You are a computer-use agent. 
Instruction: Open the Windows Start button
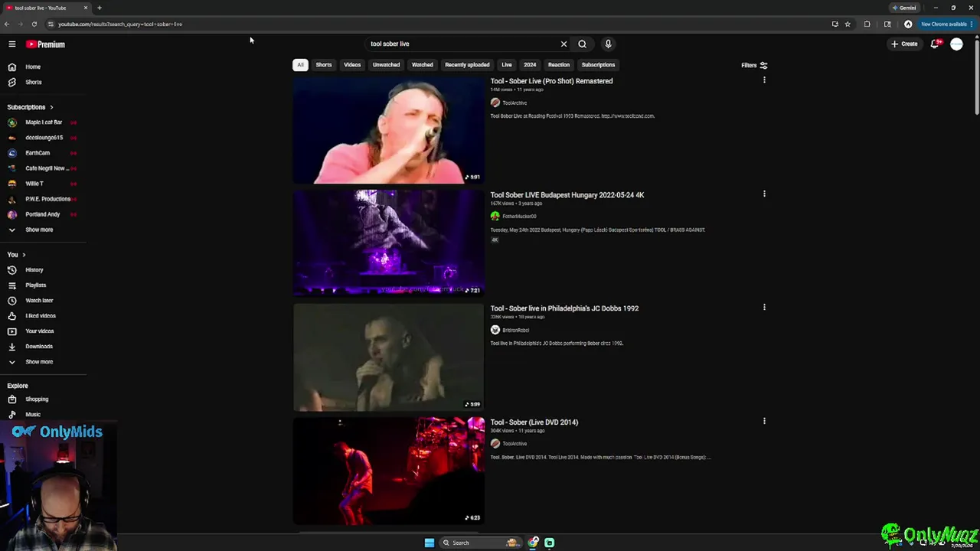(430, 543)
